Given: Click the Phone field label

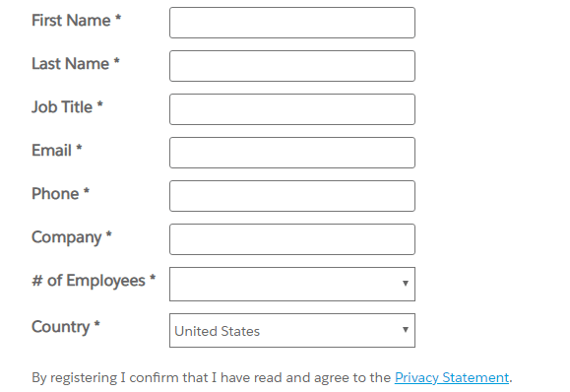Looking at the screenshot, I should point(60,193).
